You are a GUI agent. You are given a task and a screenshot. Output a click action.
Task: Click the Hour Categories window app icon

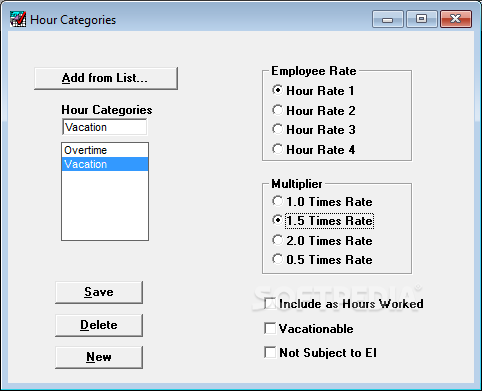pyautogui.click(x=18, y=19)
